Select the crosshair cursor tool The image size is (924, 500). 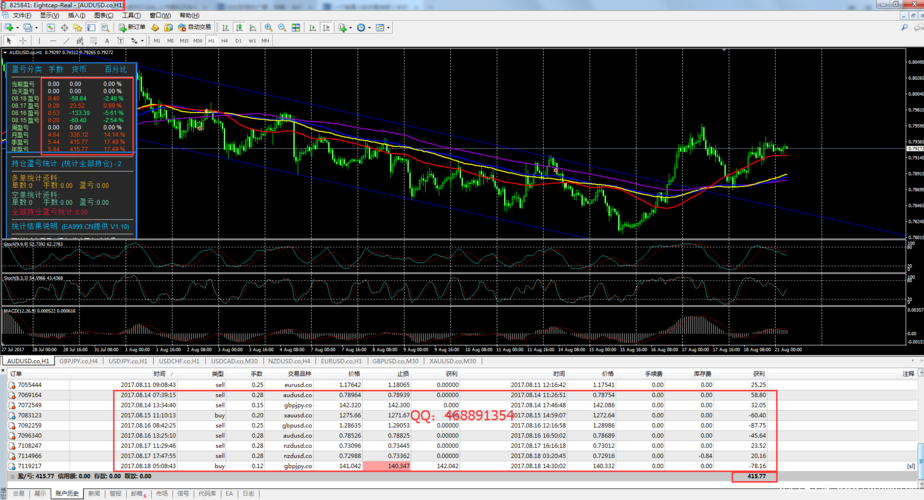pyautogui.click(x=23, y=41)
